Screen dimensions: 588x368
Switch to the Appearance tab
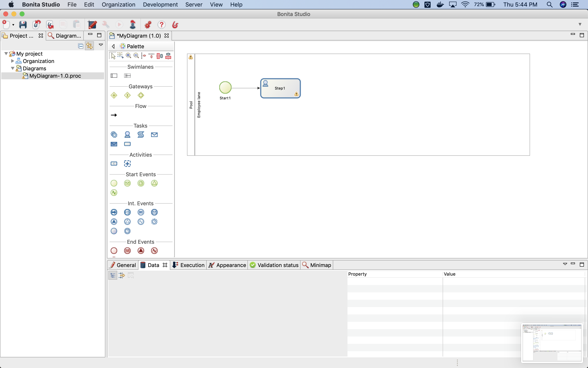click(227, 265)
